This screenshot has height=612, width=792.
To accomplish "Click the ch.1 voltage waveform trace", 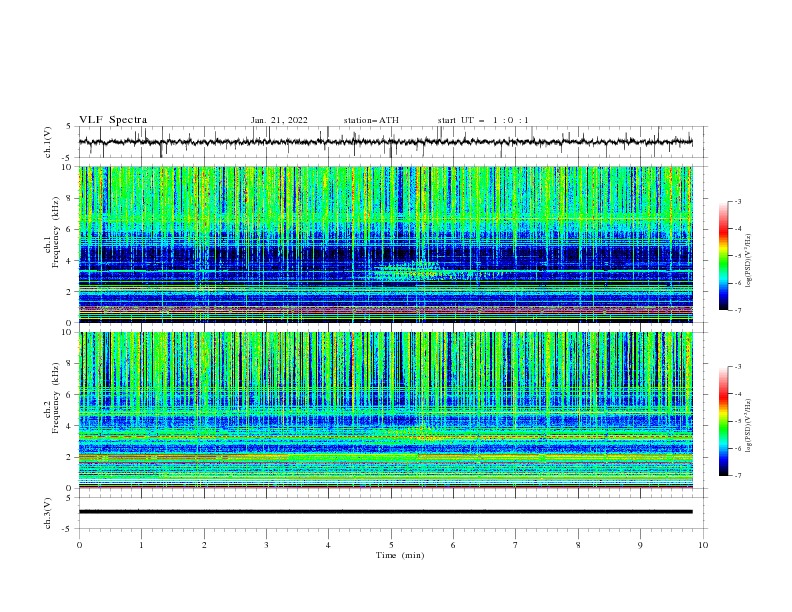I will 385,142.
